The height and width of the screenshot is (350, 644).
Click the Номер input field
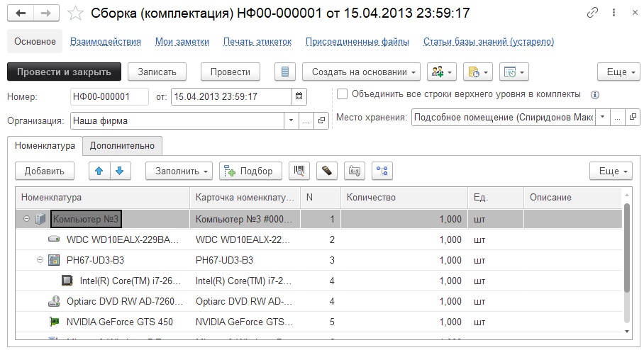pos(109,96)
